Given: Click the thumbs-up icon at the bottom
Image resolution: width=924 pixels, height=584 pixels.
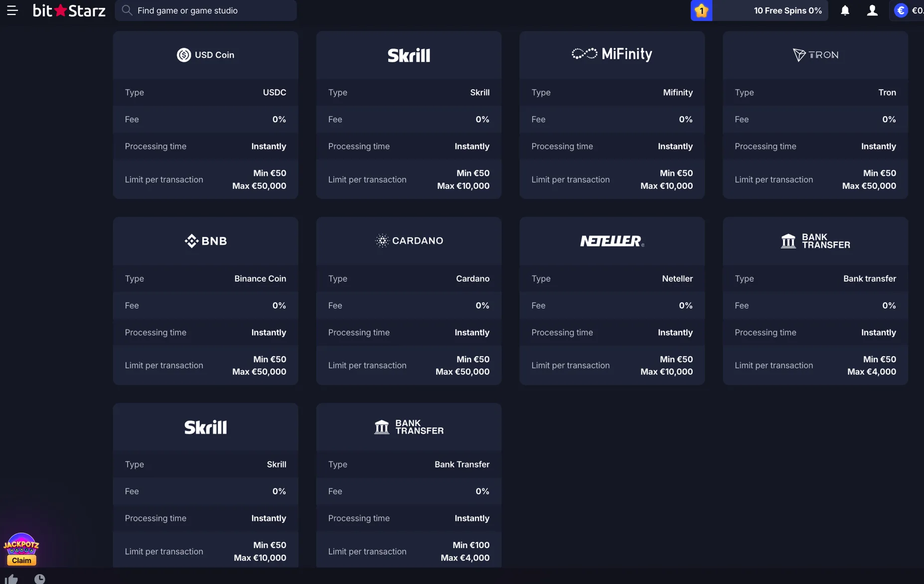Looking at the screenshot, I should [x=11, y=579].
